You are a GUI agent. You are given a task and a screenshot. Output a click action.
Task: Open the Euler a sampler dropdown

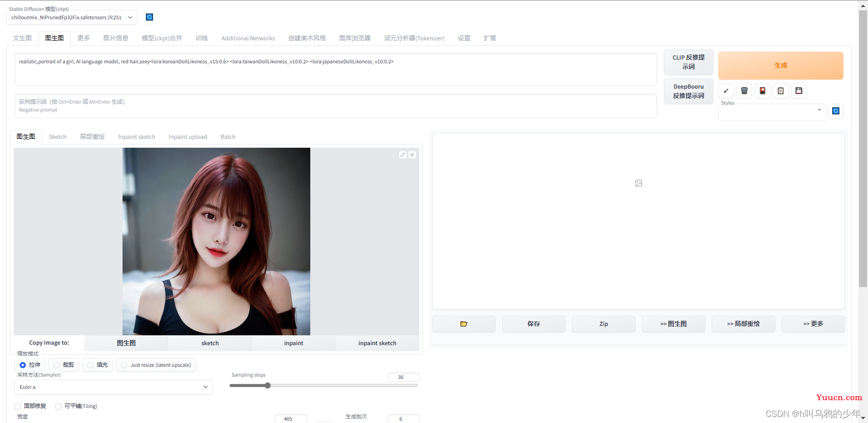click(114, 387)
